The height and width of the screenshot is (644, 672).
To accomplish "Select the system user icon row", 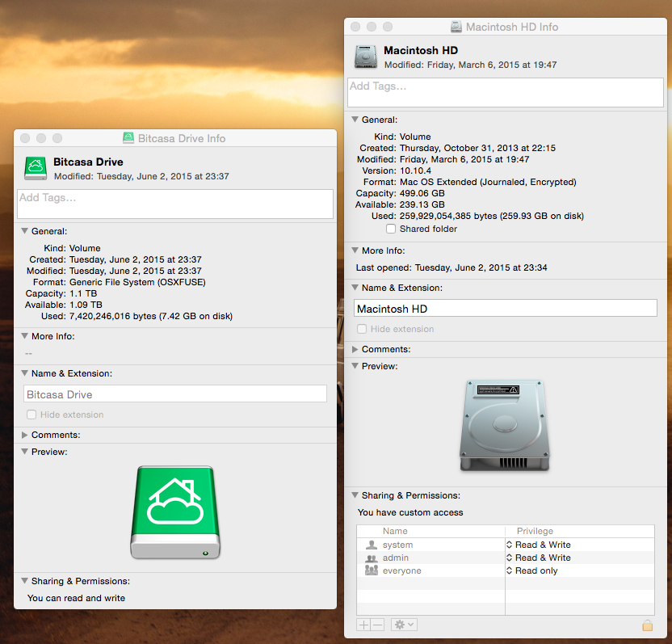I will coord(372,545).
